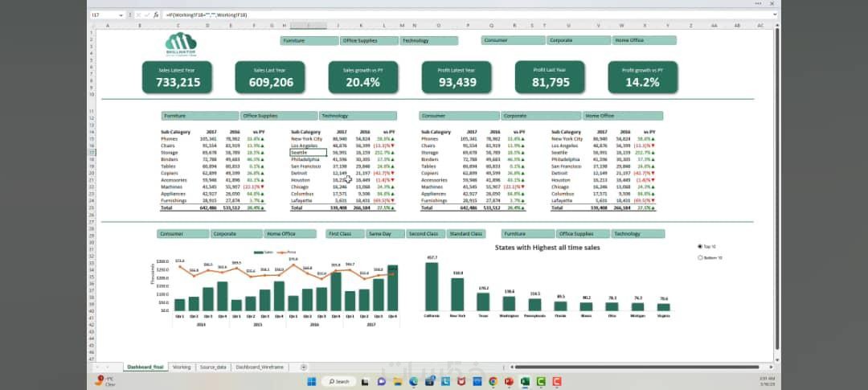Add a new sheet with the plus button
The width and height of the screenshot is (868, 390).
303,367
